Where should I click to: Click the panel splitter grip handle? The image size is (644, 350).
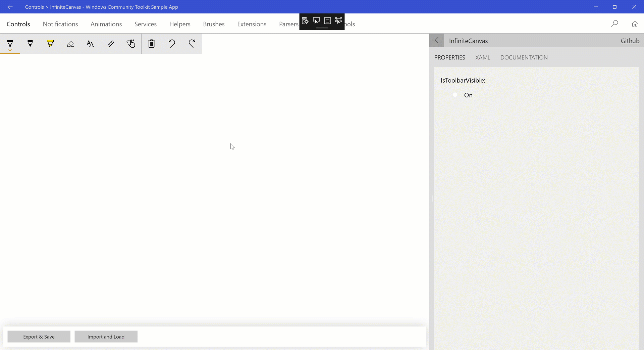click(x=432, y=199)
